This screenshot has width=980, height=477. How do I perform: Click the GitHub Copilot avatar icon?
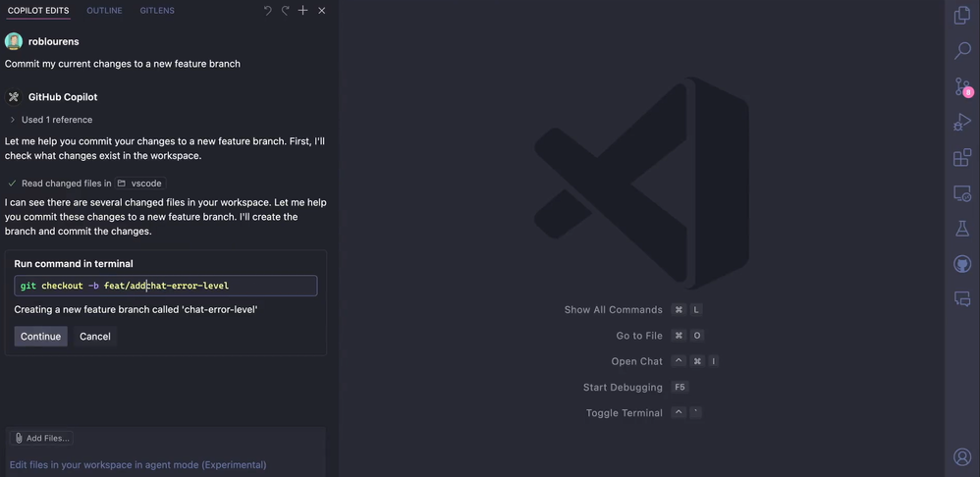pos(14,97)
